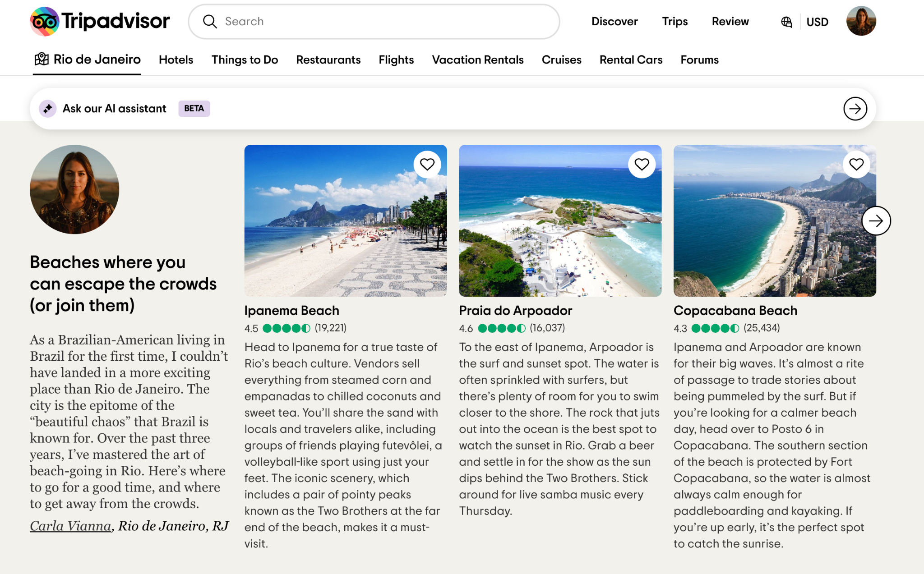Switch to the Hotels tab
Viewport: 924px width, 574px height.
tap(176, 60)
